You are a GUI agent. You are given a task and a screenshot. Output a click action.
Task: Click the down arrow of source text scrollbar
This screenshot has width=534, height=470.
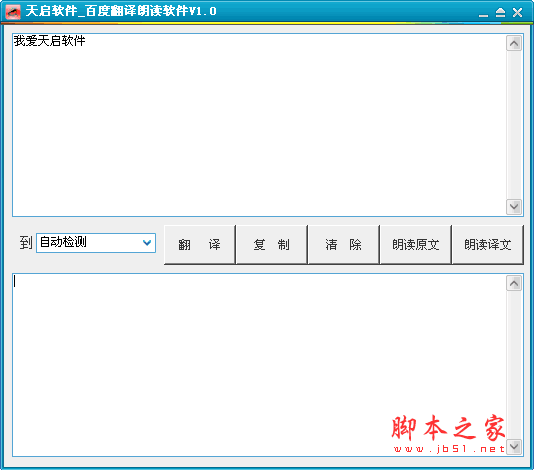pyautogui.click(x=514, y=207)
